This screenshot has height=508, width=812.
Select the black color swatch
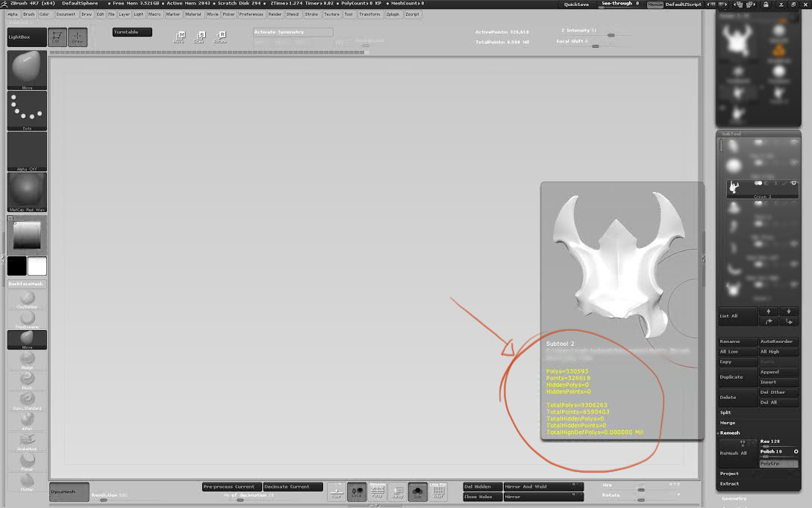[x=16, y=265]
